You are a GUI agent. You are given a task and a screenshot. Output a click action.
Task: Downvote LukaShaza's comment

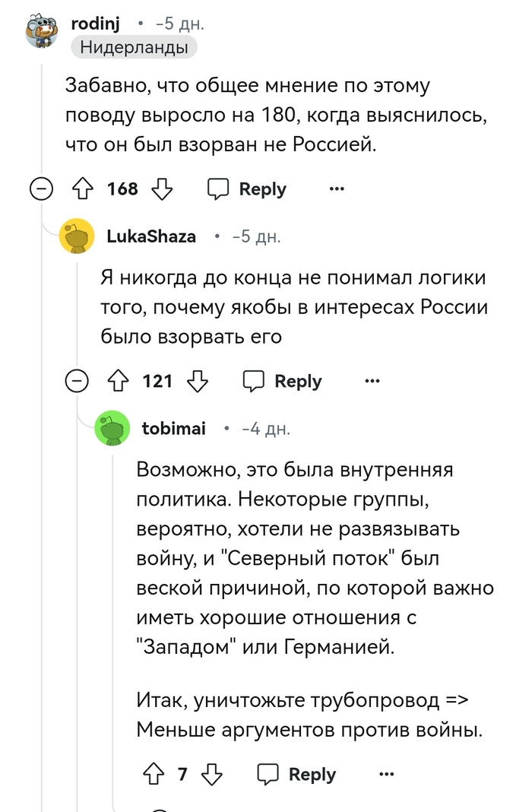(198, 381)
